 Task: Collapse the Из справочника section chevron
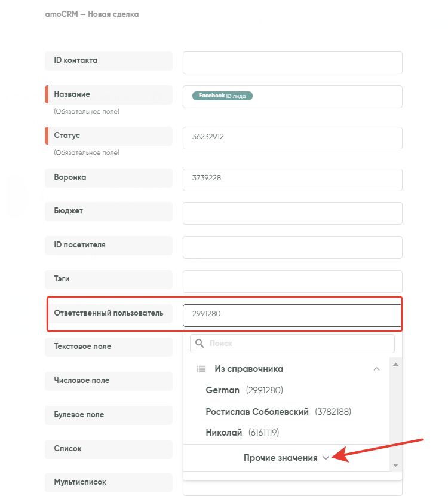click(376, 369)
